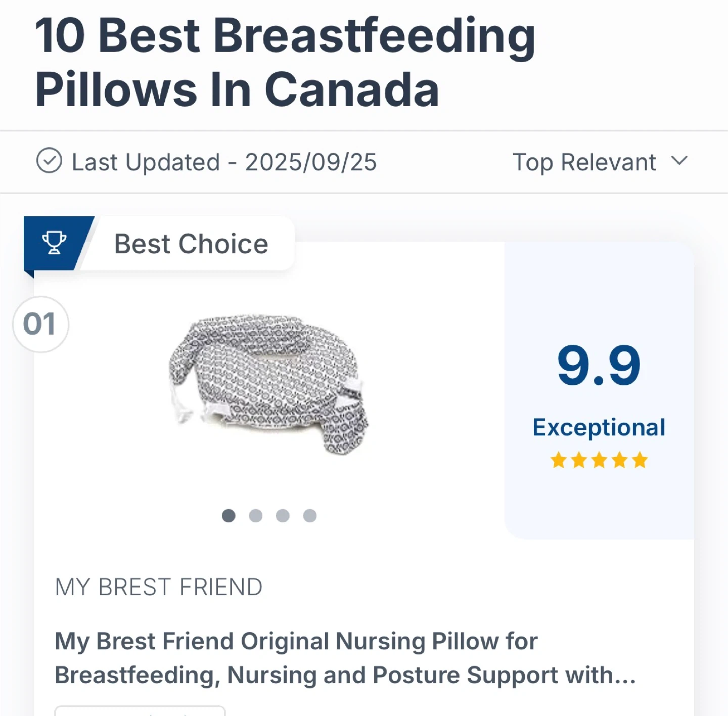Click the 10 Best Breastfeeding Pillows heading
Screen dimensions: 728x716
(x=286, y=62)
